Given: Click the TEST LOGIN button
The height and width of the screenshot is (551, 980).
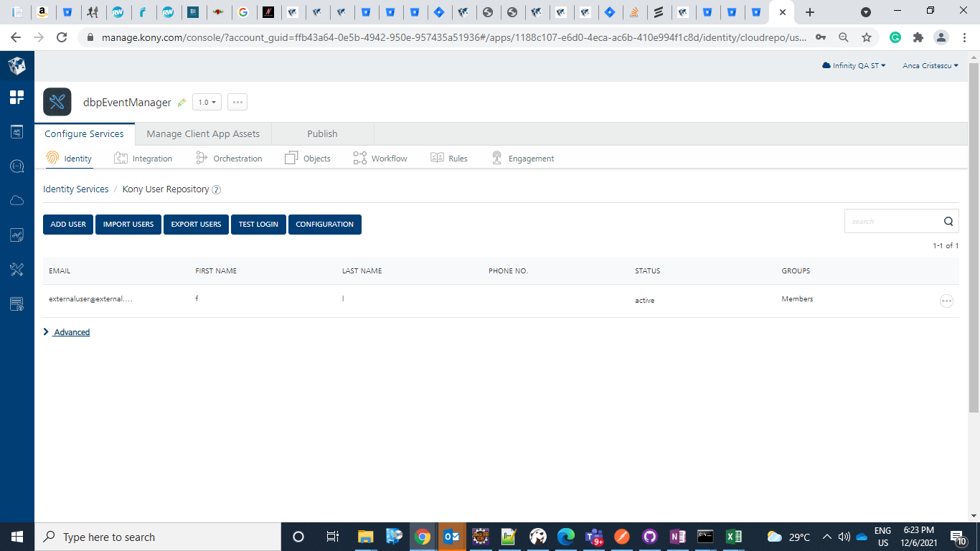Looking at the screenshot, I should point(258,225).
